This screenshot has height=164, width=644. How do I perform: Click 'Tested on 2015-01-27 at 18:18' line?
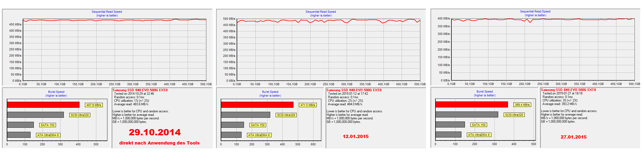pyautogui.click(x=562, y=93)
